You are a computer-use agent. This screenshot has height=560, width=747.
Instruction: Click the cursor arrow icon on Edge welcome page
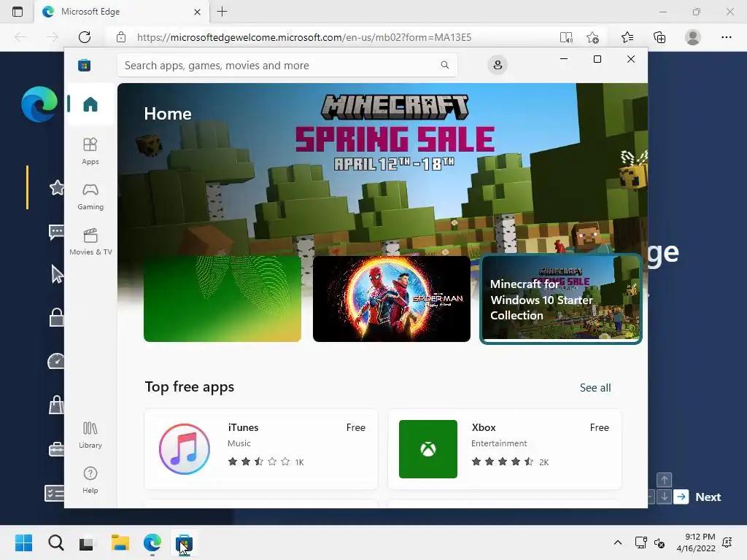pyautogui.click(x=57, y=274)
